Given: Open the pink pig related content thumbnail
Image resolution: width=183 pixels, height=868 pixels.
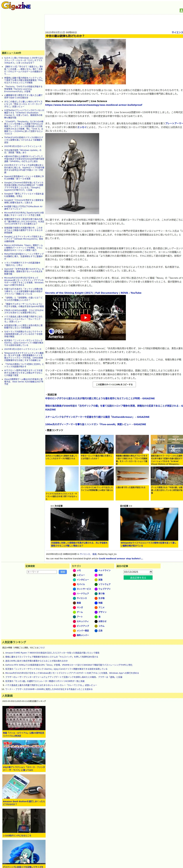Looking at the screenshot, I should 167,476.
